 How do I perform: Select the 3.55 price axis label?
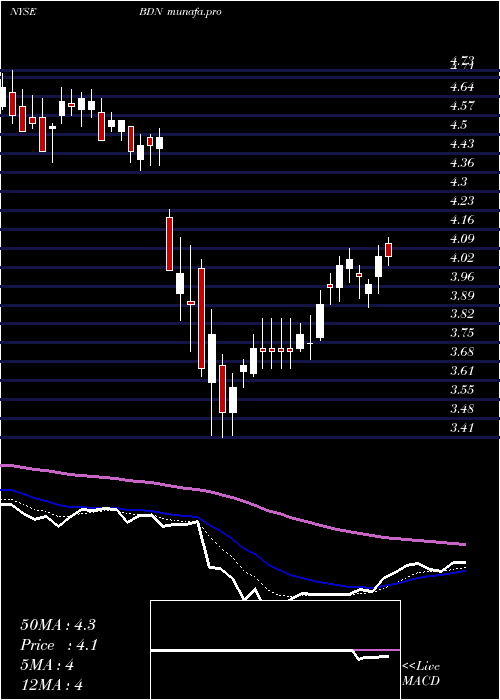[x=462, y=390]
